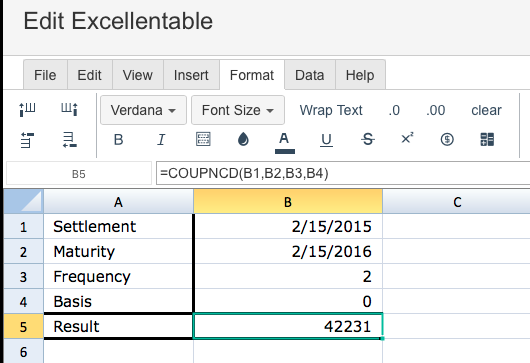
Task: Switch to the Data tab
Action: click(x=310, y=75)
